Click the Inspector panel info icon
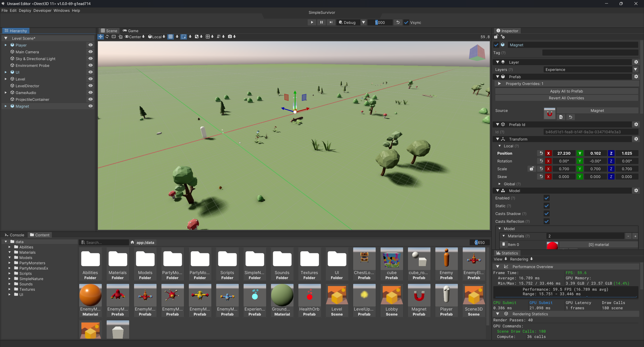The width and height of the screenshot is (644, 347). pyautogui.click(x=498, y=31)
